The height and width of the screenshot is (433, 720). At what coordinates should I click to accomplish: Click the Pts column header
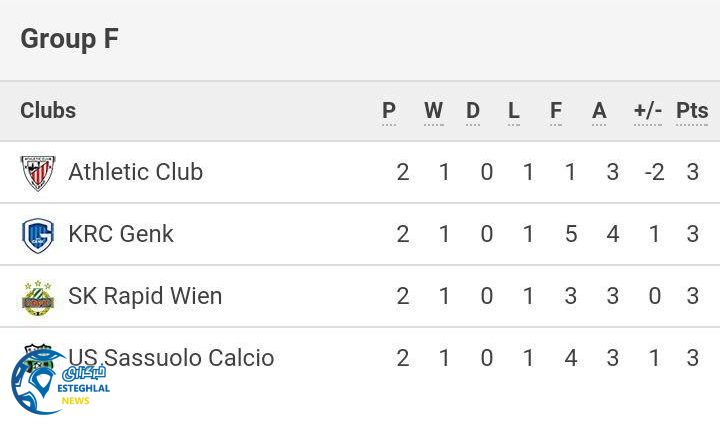[x=692, y=111]
